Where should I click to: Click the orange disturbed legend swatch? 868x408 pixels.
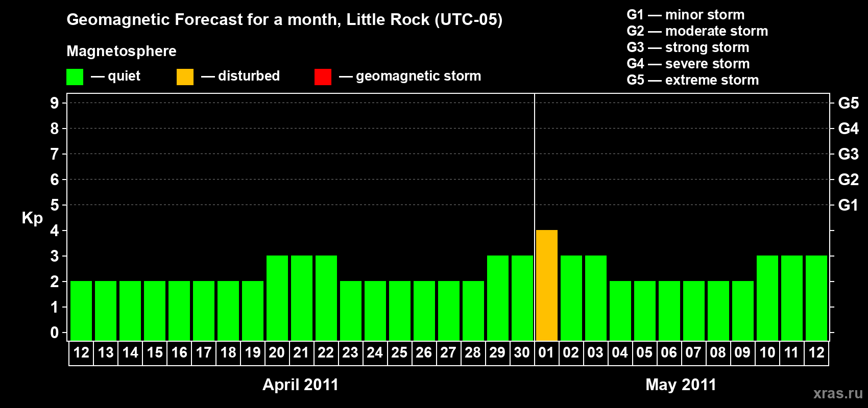click(x=185, y=77)
